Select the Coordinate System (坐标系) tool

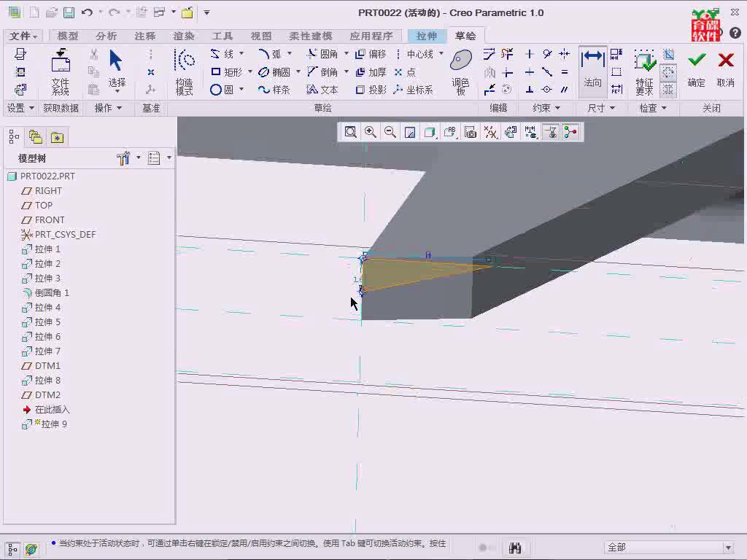(414, 90)
